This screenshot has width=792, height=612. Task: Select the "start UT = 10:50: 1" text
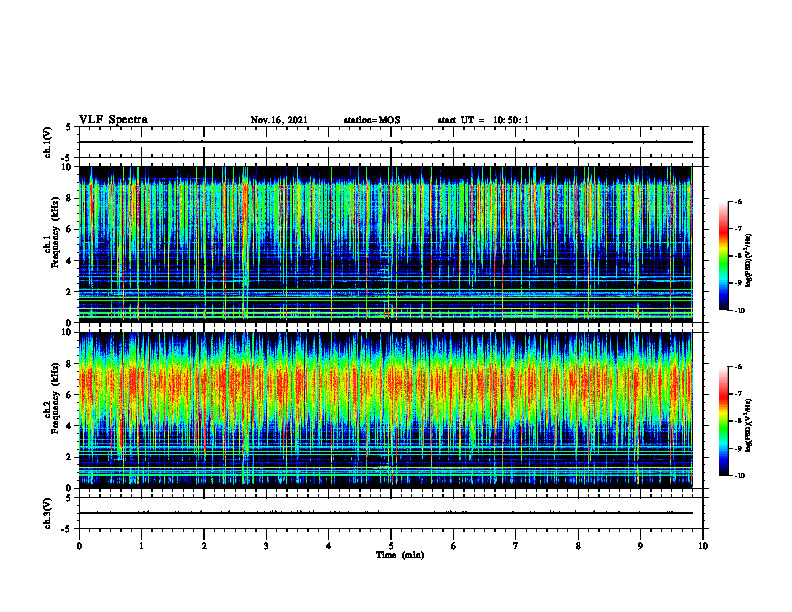point(483,120)
